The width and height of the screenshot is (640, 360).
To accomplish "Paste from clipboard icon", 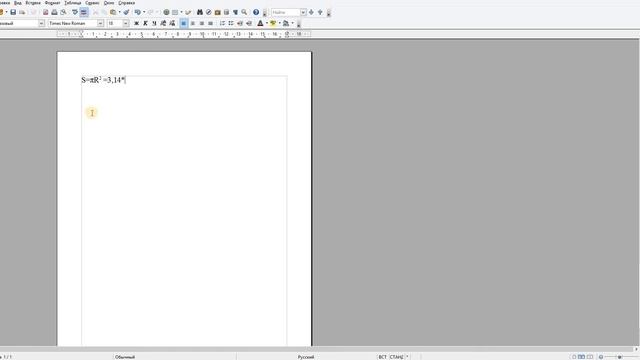I will [113, 12].
